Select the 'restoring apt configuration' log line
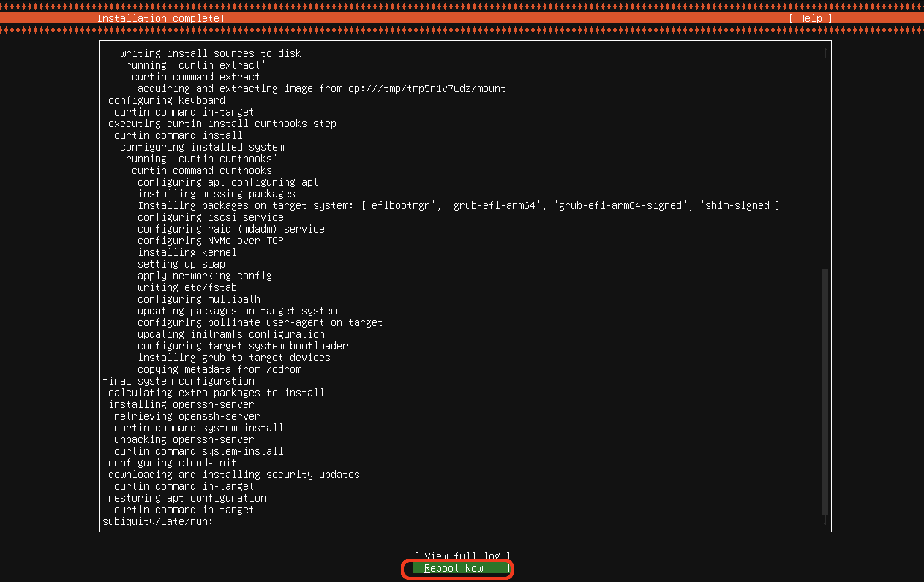924x582 pixels. (187, 498)
